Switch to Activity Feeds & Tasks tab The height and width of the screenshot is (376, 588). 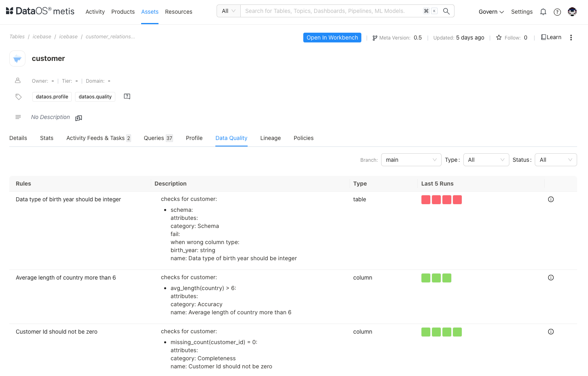(x=98, y=138)
